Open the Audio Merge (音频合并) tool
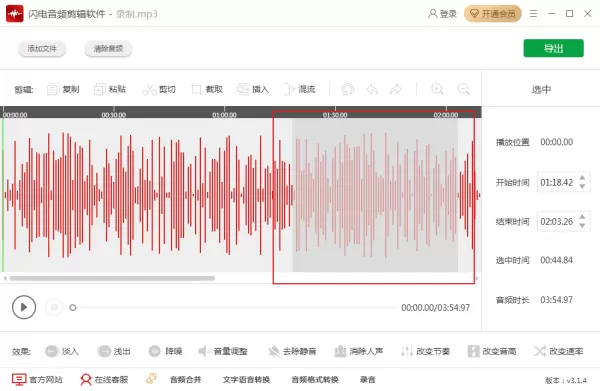The width and height of the screenshot is (600, 391). click(186, 380)
